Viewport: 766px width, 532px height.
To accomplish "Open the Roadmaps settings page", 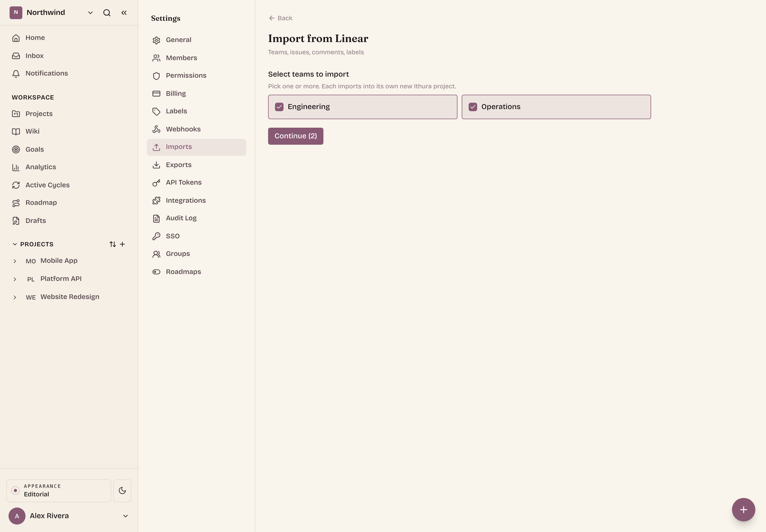I will pyautogui.click(x=196, y=272).
